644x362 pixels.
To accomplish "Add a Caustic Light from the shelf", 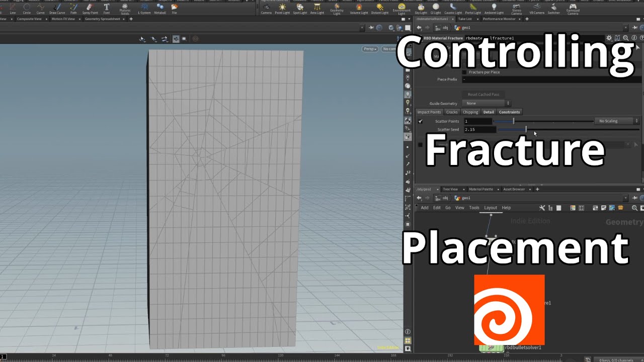I will coord(453,9).
